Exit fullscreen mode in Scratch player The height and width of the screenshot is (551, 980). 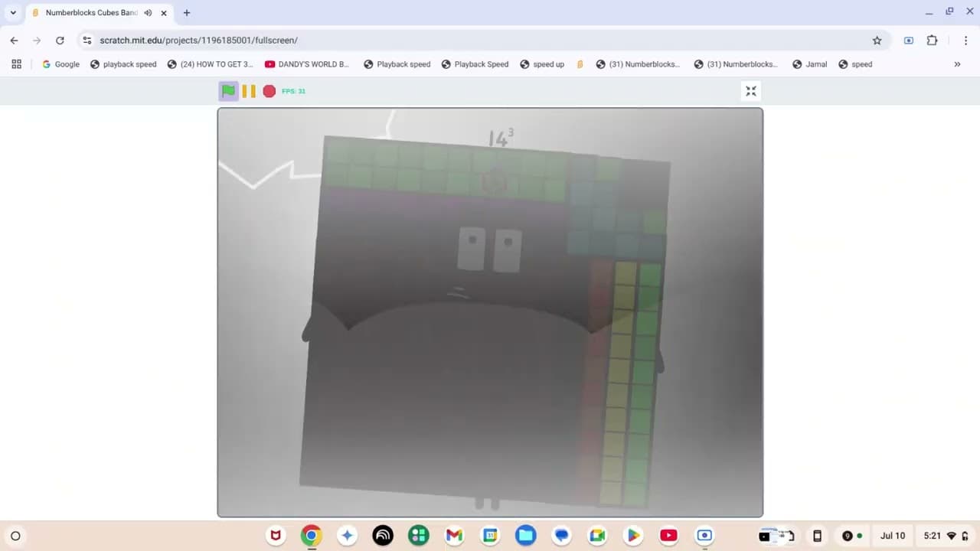coord(751,91)
